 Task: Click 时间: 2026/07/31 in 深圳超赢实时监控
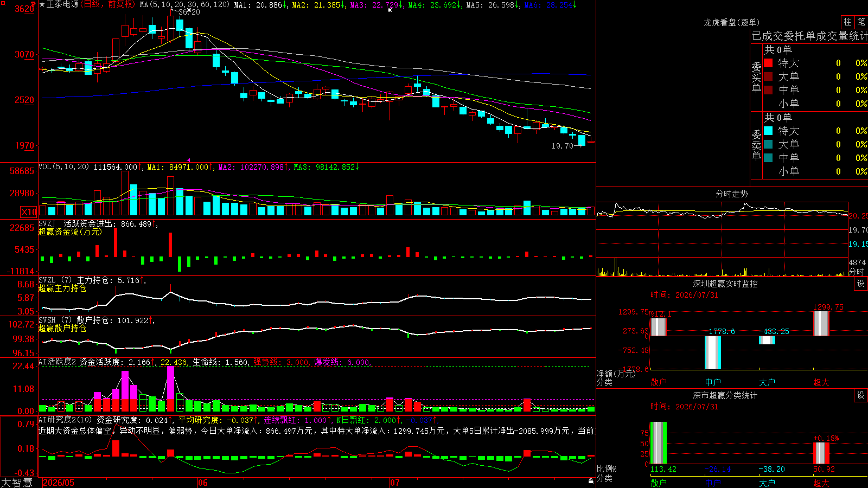tap(684, 295)
